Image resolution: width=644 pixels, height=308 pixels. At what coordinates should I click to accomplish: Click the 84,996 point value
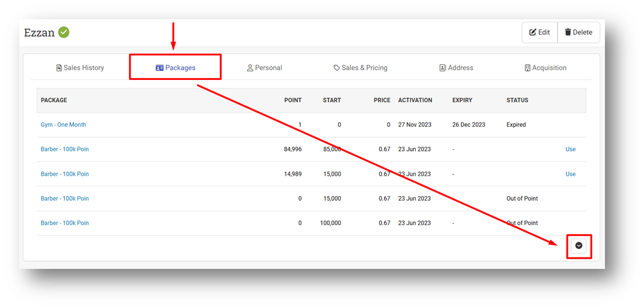pyautogui.click(x=293, y=149)
